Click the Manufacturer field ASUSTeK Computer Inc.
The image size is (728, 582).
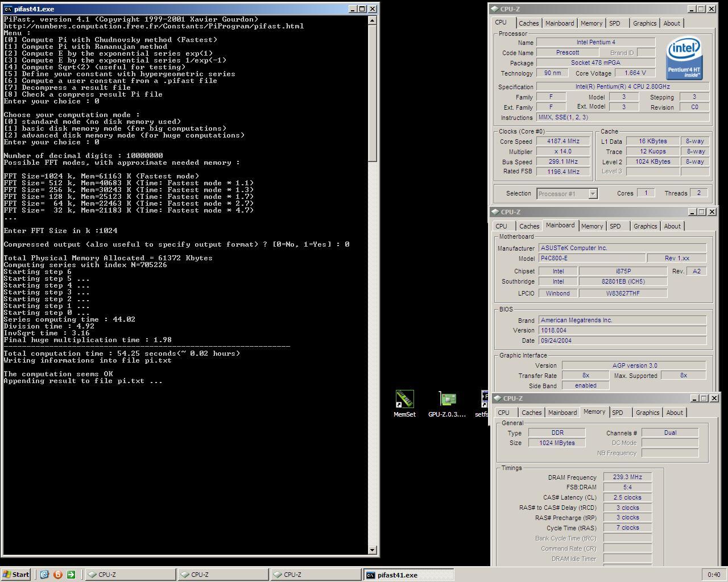(x=622, y=248)
